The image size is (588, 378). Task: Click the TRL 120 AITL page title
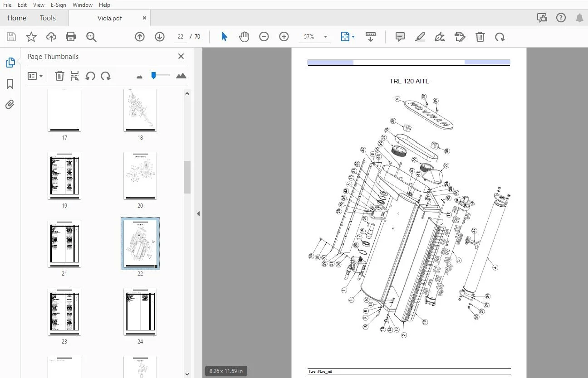pyautogui.click(x=409, y=82)
